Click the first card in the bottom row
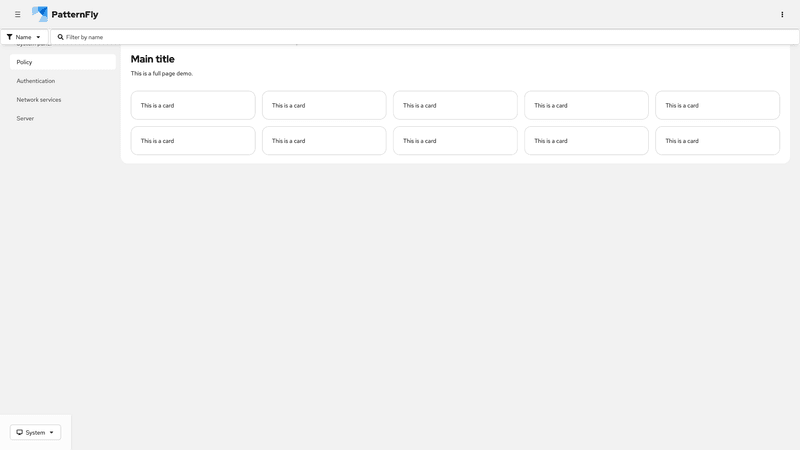Image resolution: width=800 pixels, height=450 pixels. (x=193, y=141)
